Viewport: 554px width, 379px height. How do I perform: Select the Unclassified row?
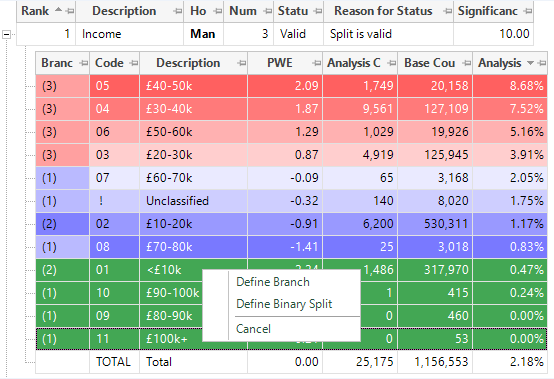pos(291,201)
